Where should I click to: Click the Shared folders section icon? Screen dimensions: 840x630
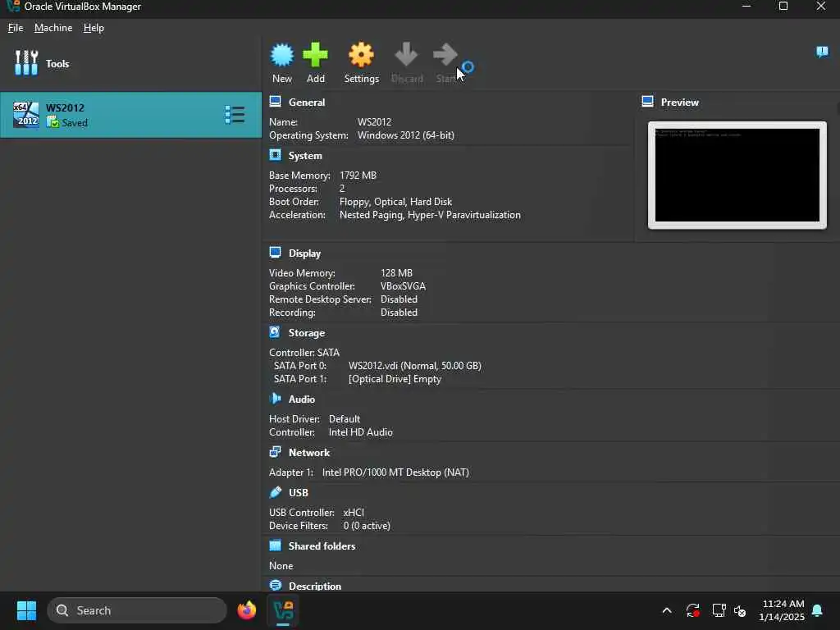[276, 546]
